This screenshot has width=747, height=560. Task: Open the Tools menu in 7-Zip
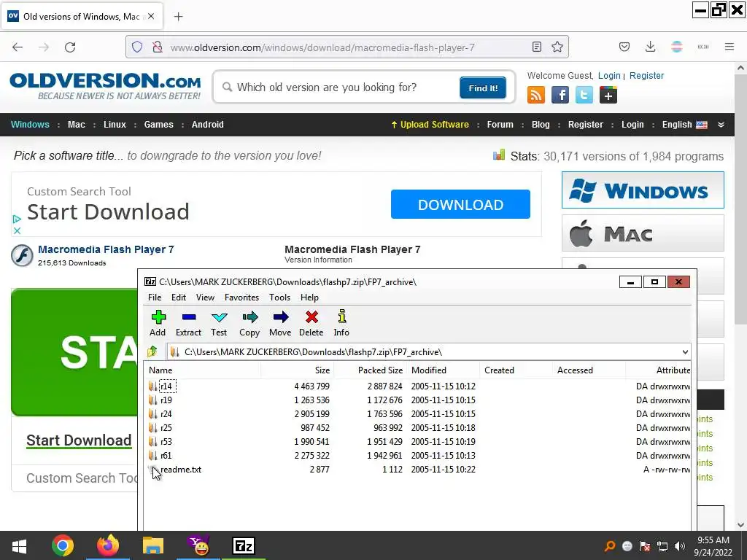click(x=279, y=297)
